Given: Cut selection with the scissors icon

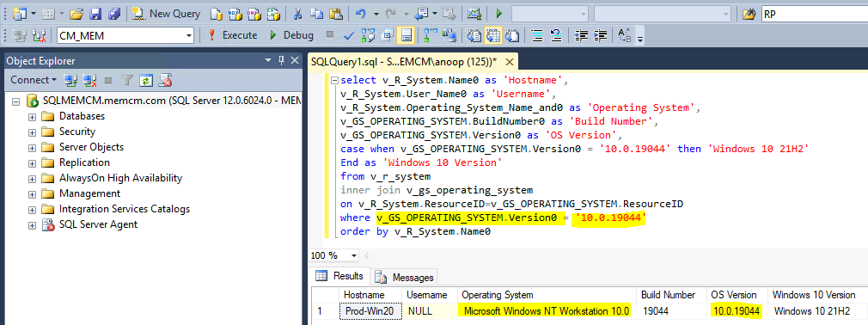Looking at the screenshot, I should tap(298, 14).
